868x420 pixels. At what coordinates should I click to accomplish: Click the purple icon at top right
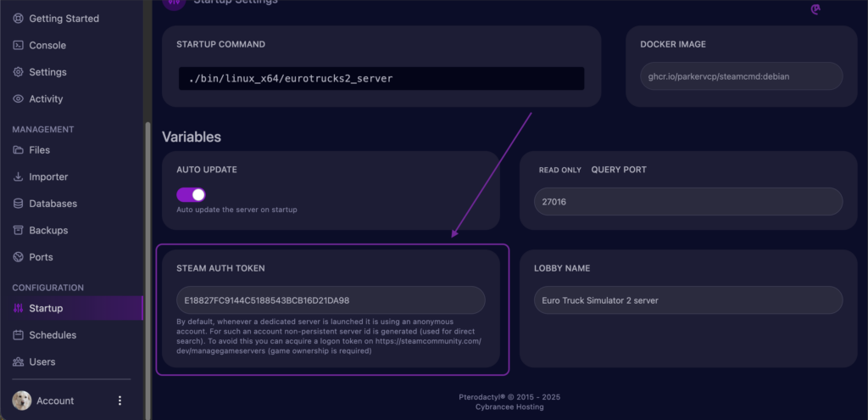pyautogui.click(x=815, y=8)
